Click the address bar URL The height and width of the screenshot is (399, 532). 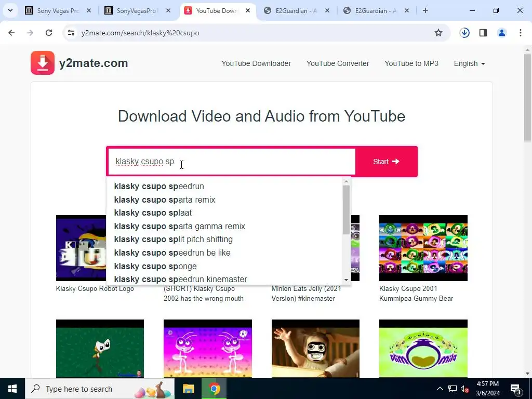pyautogui.click(x=140, y=33)
